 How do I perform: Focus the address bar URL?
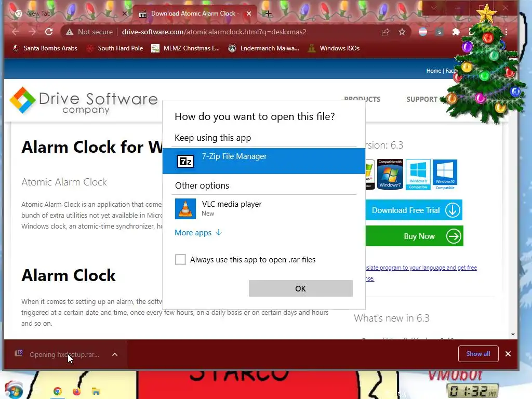214,32
